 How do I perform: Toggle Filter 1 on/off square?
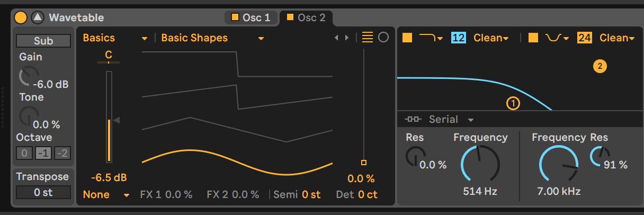[407, 38]
